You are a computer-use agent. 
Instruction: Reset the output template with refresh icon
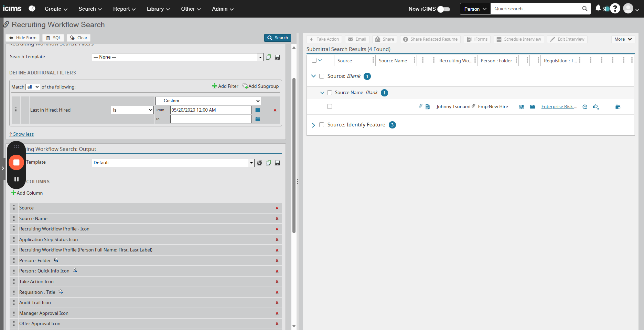coord(259,163)
